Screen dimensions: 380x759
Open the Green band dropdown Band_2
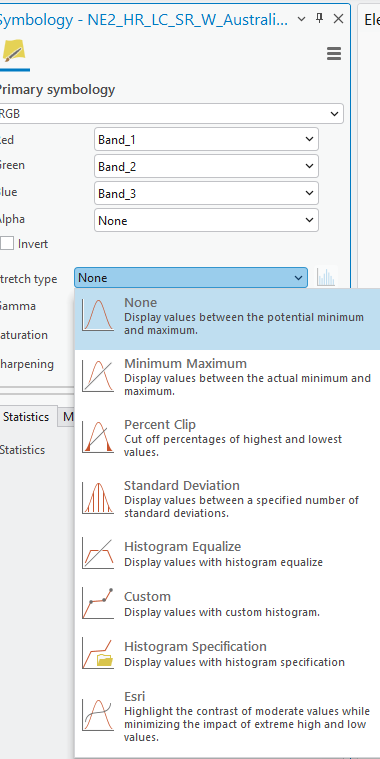pyautogui.click(x=206, y=167)
